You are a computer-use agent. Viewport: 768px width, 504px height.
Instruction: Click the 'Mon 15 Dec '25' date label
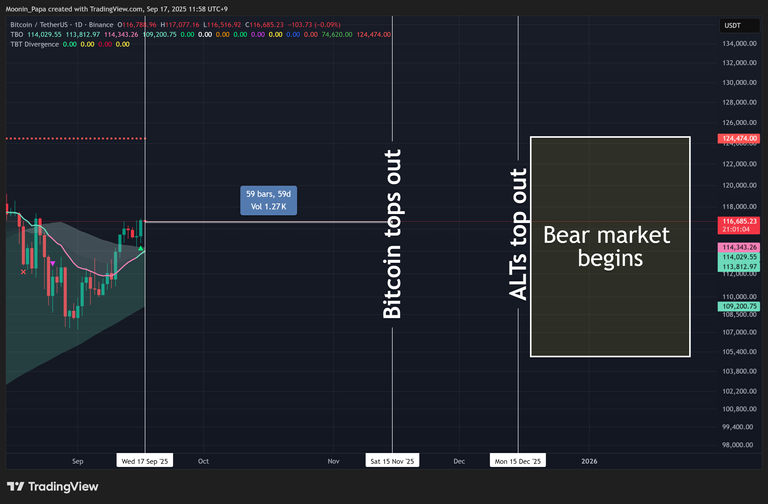tap(518, 461)
